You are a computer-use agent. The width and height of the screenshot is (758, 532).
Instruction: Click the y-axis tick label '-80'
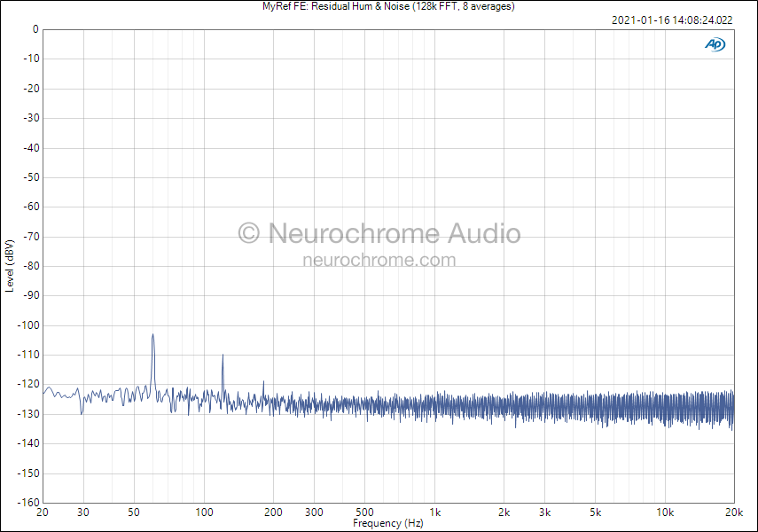tap(31, 266)
